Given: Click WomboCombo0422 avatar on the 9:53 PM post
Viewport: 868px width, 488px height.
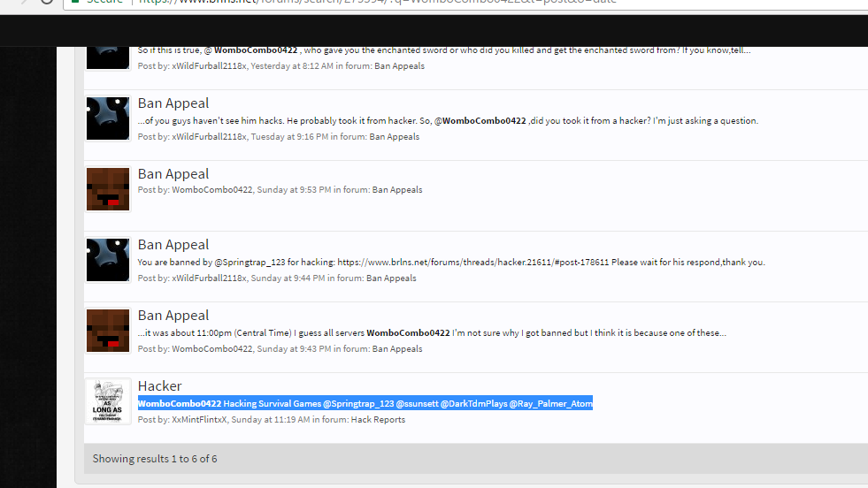Looking at the screenshot, I should click(108, 189).
